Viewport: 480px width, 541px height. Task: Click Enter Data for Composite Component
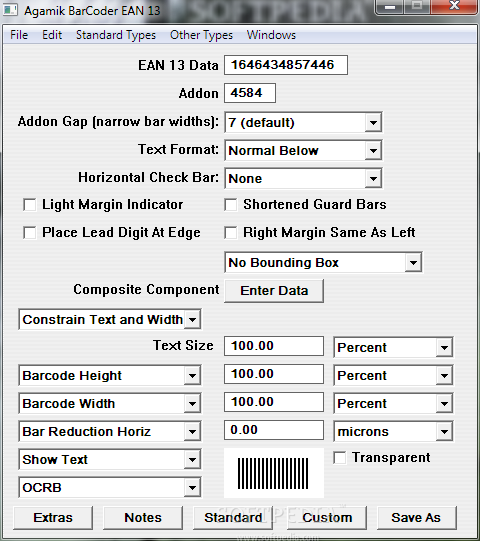[x=274, y=291]
